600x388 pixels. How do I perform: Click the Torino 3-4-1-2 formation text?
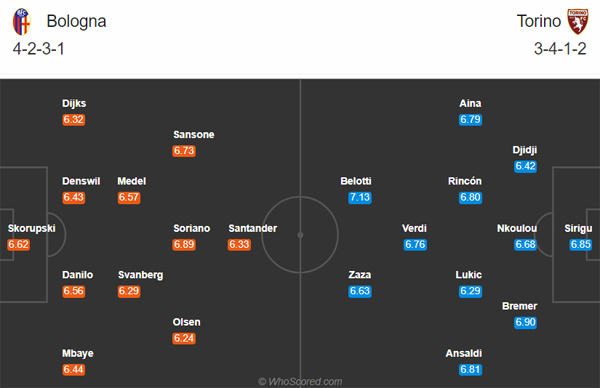(x=560, y=49)
